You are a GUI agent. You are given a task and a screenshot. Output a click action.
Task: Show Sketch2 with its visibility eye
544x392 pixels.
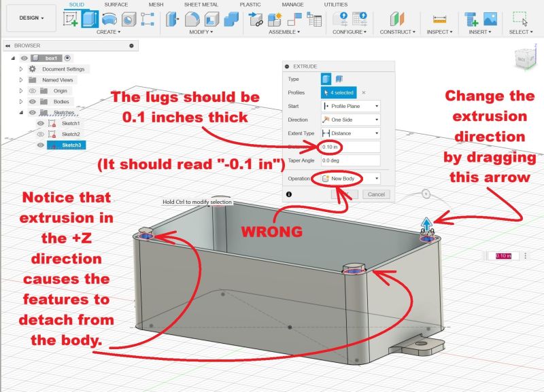[x=40, y=134]
